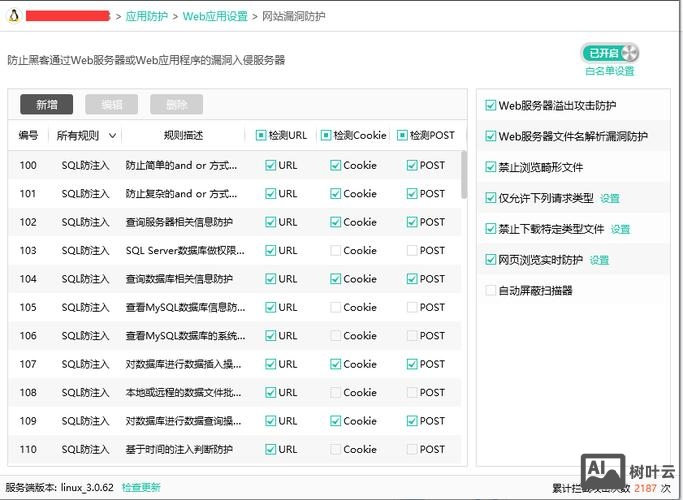Image resolution: width=683 pixels, height=500 pixels.
Task: Click the rule list vertical scrollbar
Action: [x=464, y=175]
